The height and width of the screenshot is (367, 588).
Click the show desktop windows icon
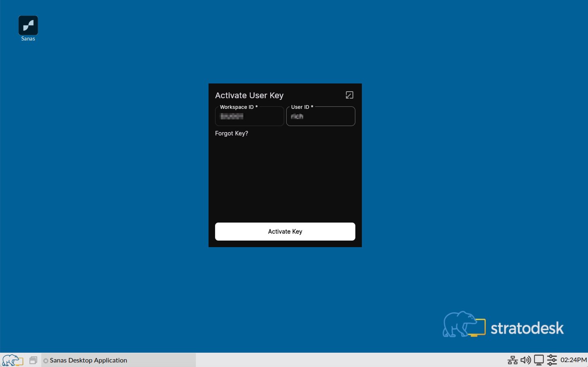pyautogui.click(x=33, y=360)
